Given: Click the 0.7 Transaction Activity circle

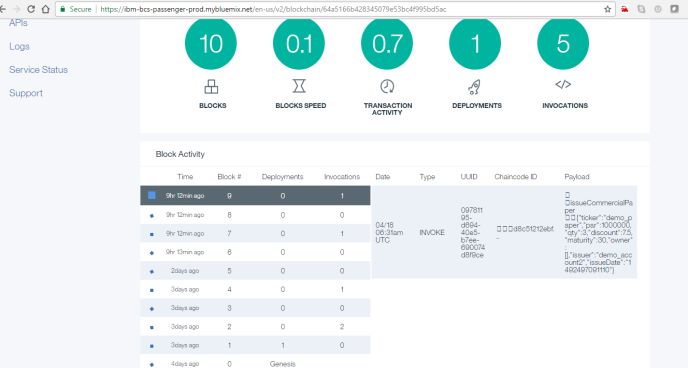Looking at the screenshot, I should (387, 43).
